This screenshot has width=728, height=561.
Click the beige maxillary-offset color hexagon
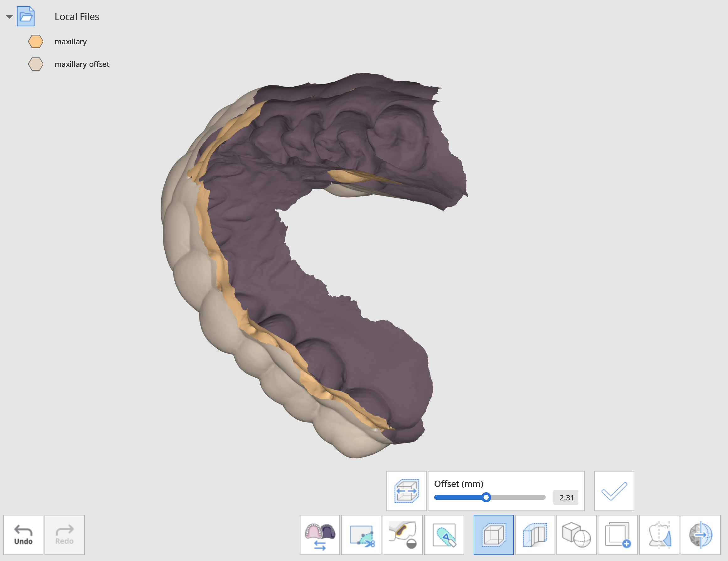pyautogui.click(x=36, y=64)
